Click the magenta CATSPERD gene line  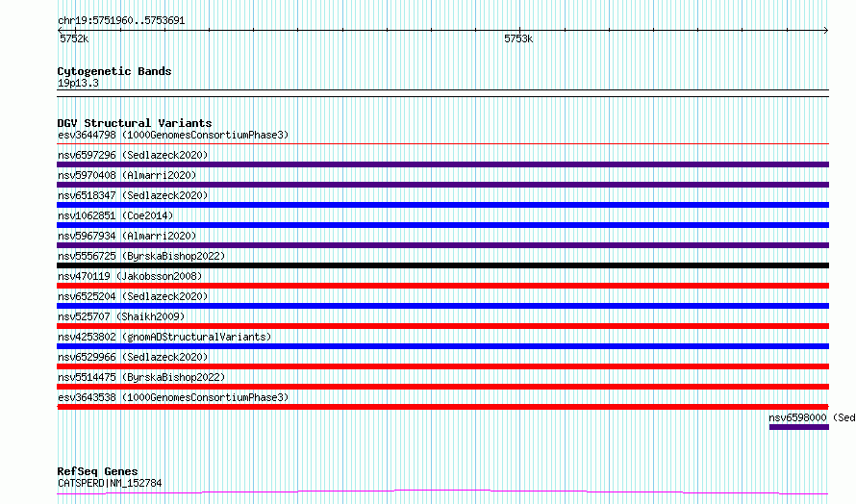click(442, 492)
